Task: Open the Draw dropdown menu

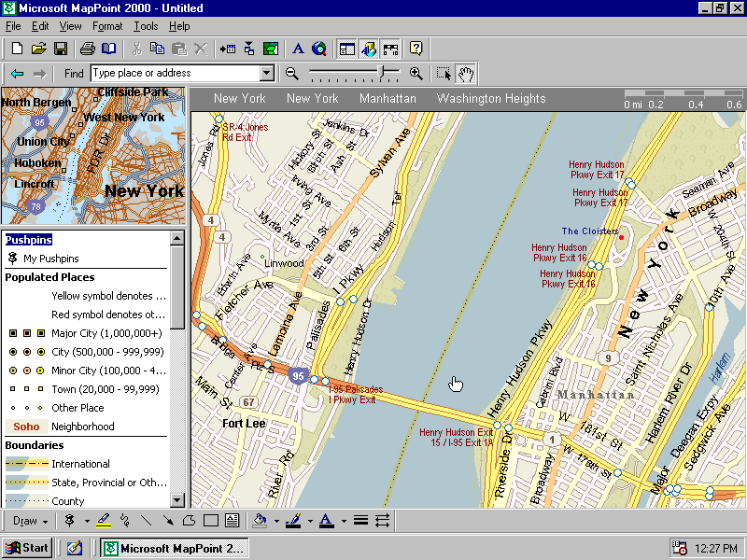Action: [x=31, y=521]
